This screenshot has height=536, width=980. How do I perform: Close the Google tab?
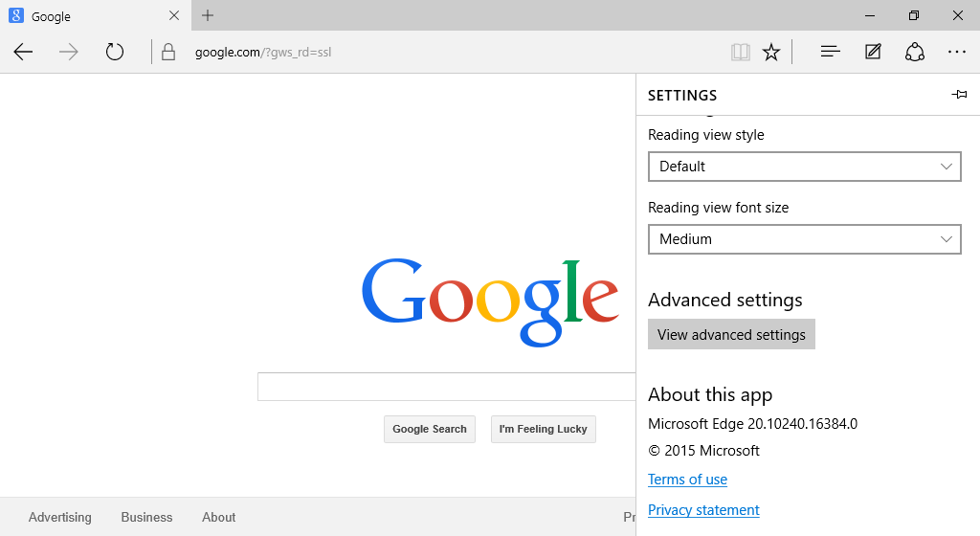[174, 15]
